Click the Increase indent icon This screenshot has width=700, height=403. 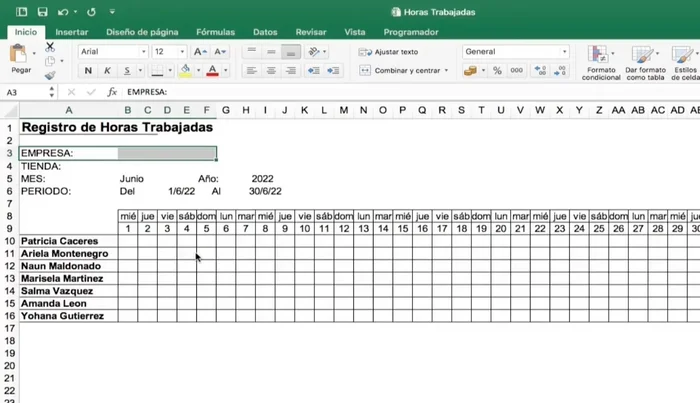click(x=334, y=71)
